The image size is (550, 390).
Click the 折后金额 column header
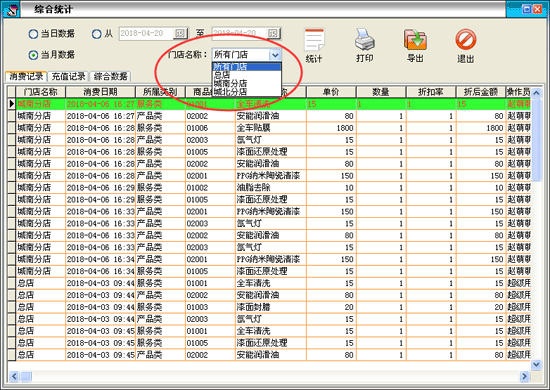(481, 92)
